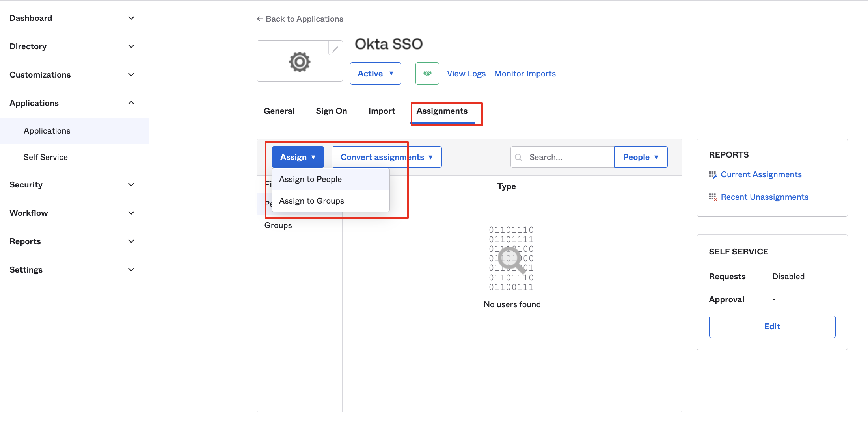The height and width of the screenshot is (438, 868).
Task: Expand the Security sidebar section
Action: click(131, 185)
